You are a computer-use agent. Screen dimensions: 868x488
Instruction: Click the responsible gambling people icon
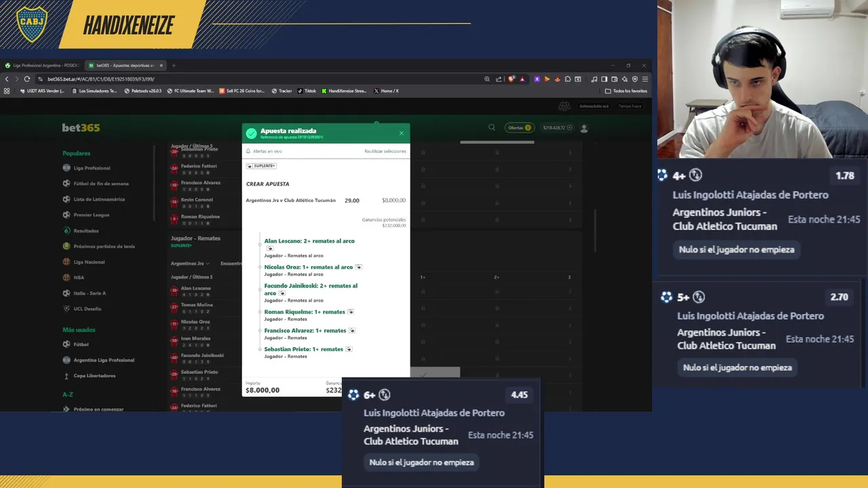[564, 106]
